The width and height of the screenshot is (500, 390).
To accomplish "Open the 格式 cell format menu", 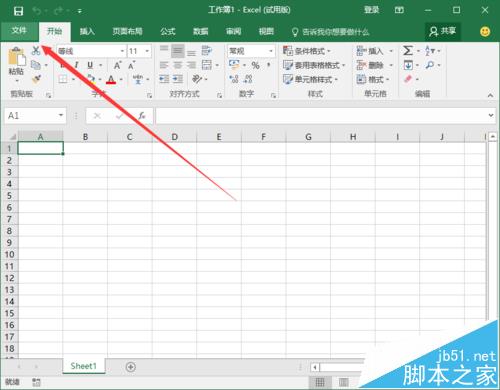I will (x=373, y=79).
